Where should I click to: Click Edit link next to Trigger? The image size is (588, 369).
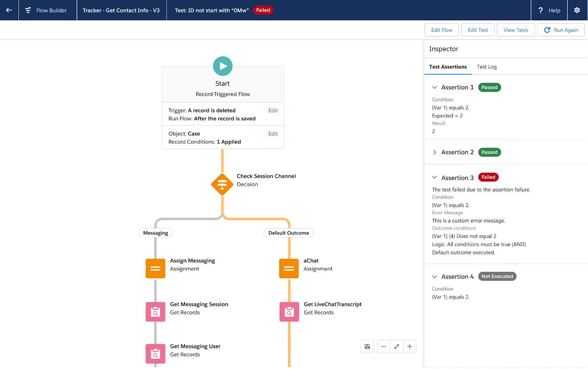point(273,110)
